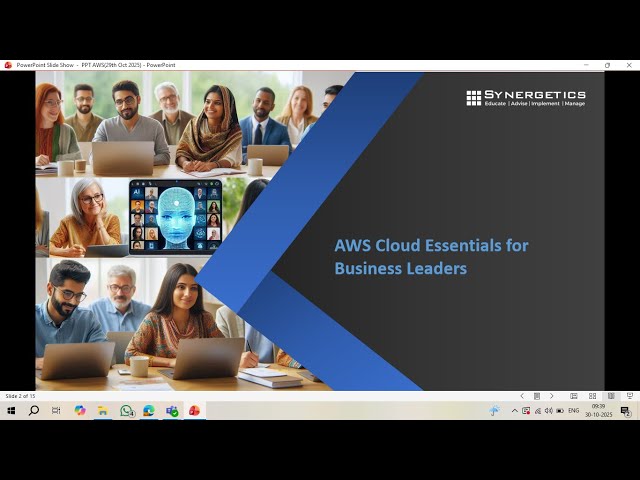Start Slide Show view icon in status bar
The height and width of the screenshot is (480, 640).
pyautogui.click(x=630, y=396)
